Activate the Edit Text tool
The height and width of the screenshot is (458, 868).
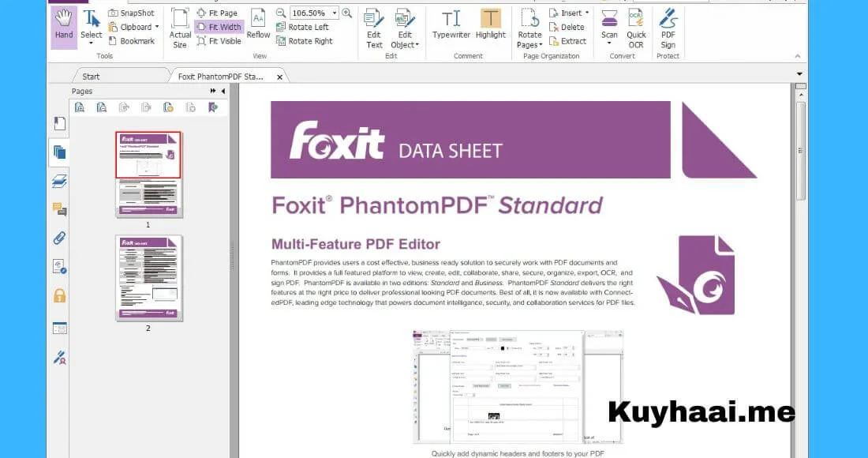(374, 28)
